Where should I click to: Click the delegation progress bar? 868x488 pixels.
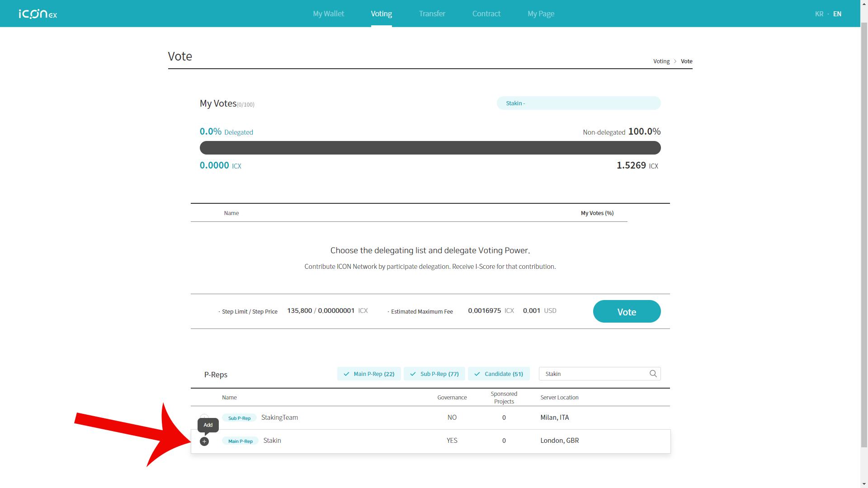pyautogui.click(x=430, y=148)
